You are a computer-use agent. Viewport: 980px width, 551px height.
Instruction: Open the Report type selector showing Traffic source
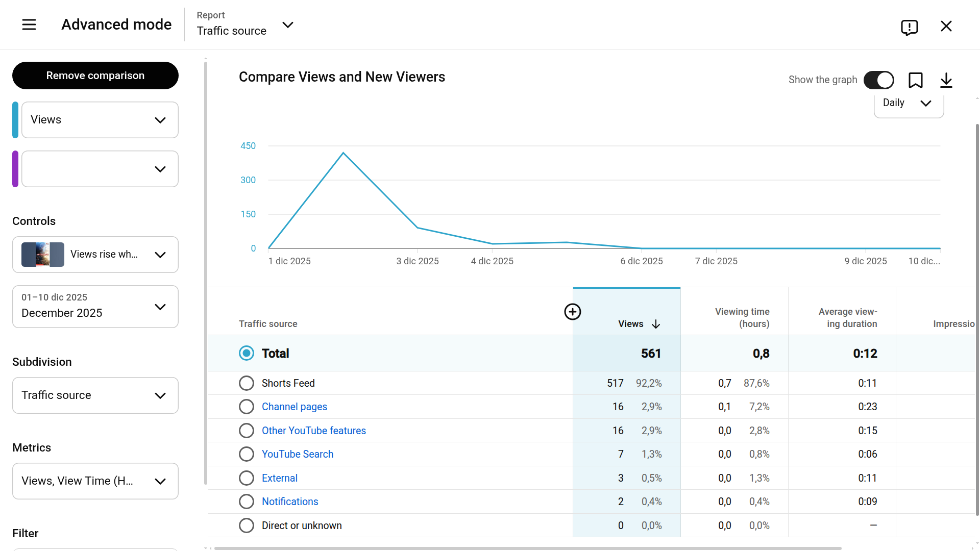pyautogui.click(x=288, y=24)
